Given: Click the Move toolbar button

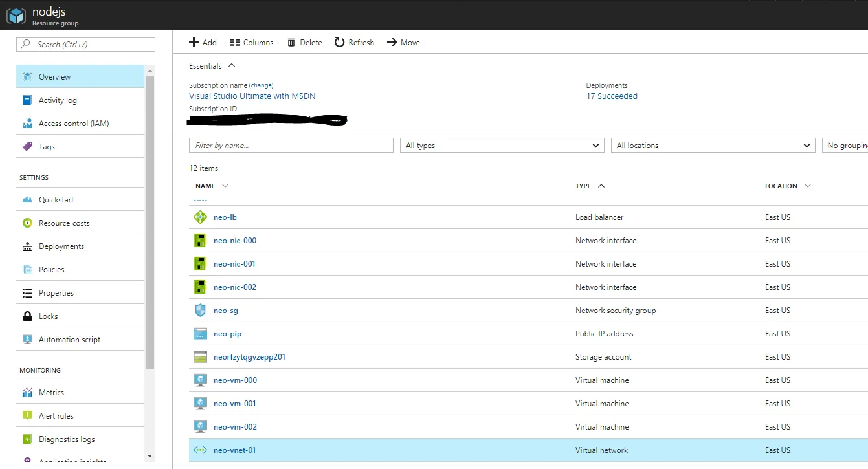Looking at the screenshot, I should pyautogui.click(x=403, y=43).
